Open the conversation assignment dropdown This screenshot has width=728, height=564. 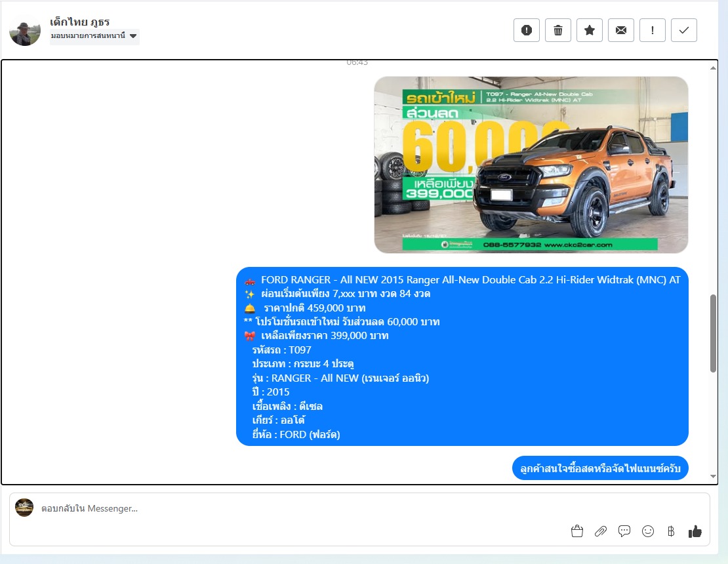click(x=94, y=36)
